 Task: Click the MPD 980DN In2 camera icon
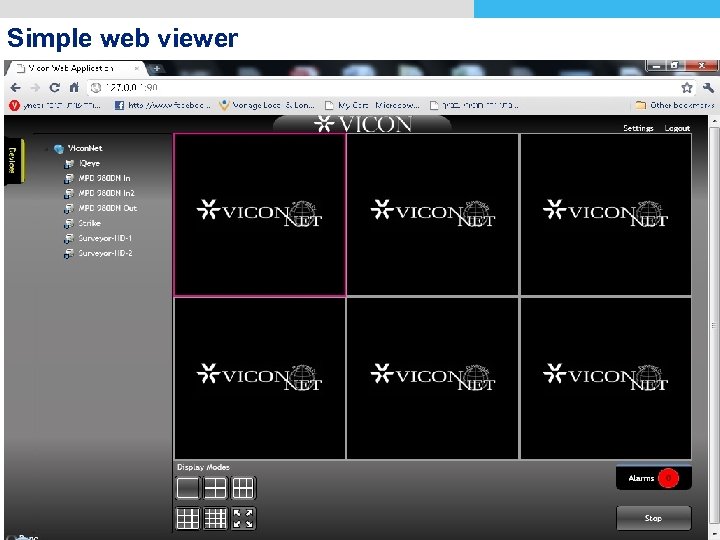point(69,193)
